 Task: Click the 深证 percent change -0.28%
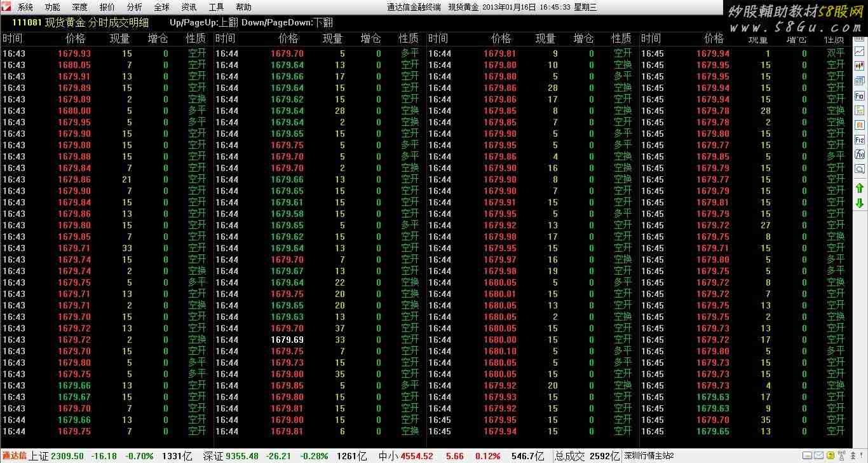[x=315, y=456]
